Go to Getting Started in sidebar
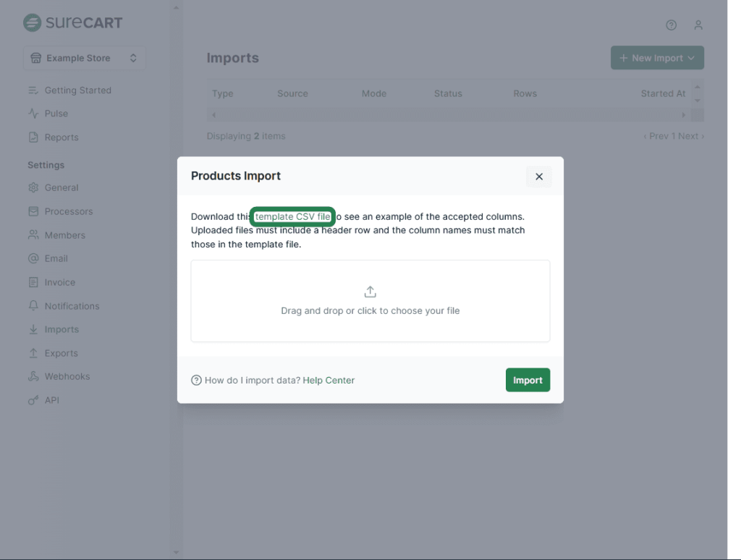Viewport: 741px width, 560px height. [77, 90]
